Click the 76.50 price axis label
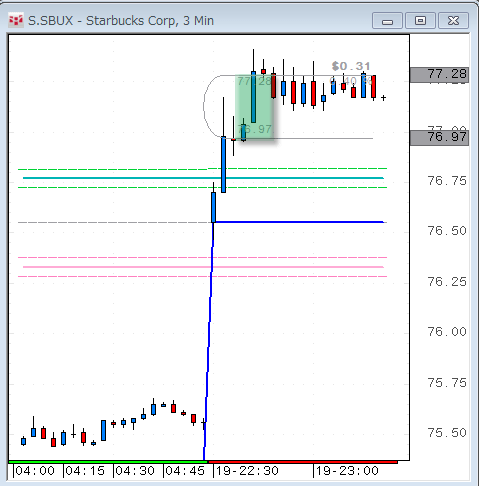 click(x=447, y=231)
